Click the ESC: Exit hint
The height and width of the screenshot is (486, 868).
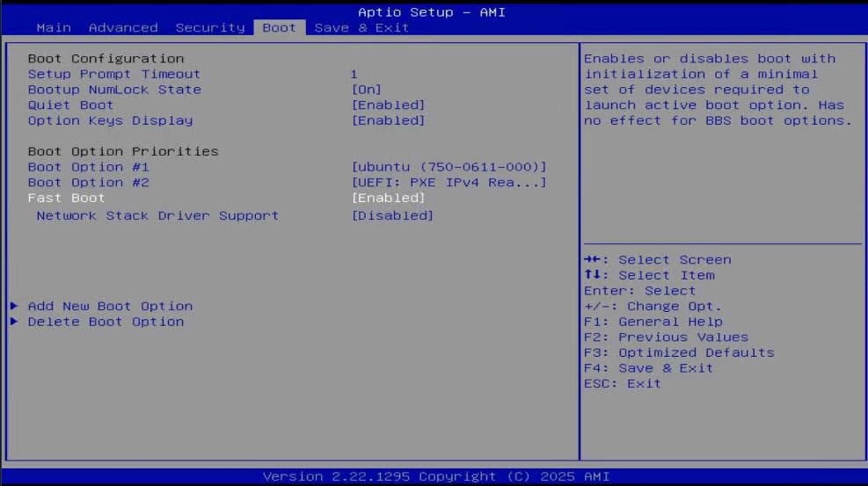(623, 384)
